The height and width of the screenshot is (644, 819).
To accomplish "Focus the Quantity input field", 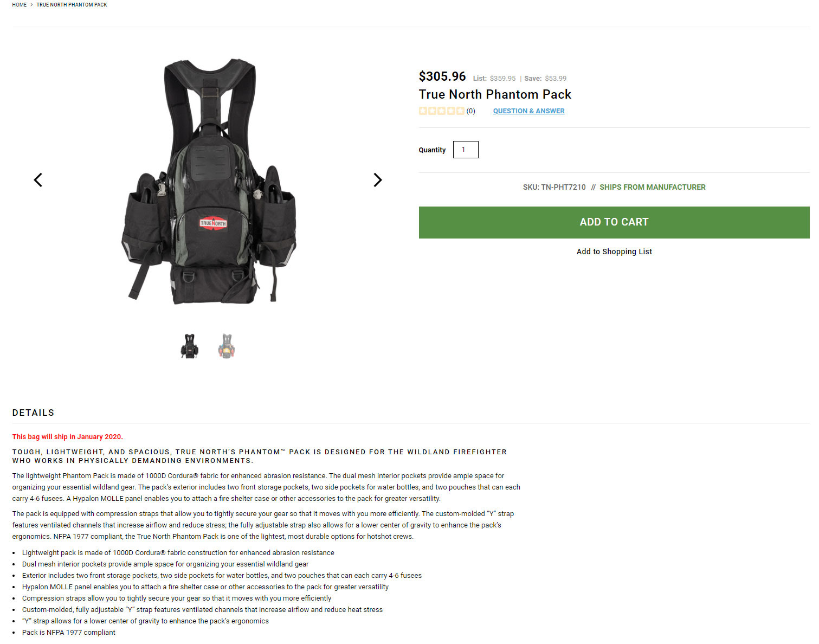I will (466, 150).
